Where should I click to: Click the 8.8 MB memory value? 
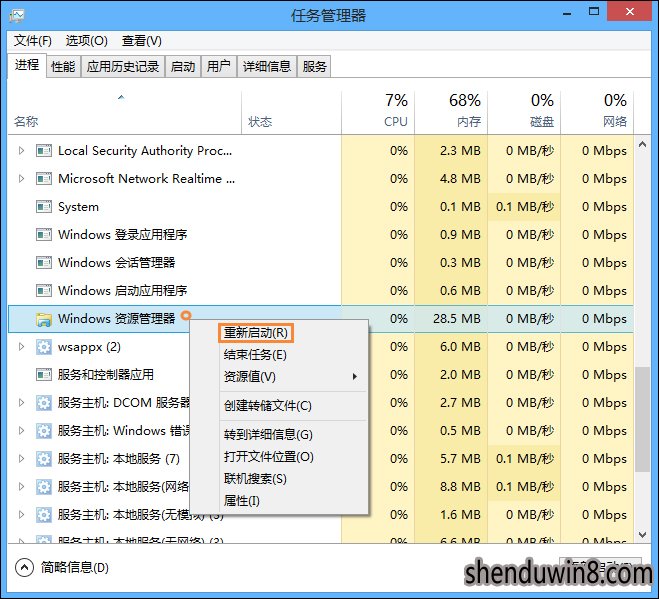tap(460, 487)
